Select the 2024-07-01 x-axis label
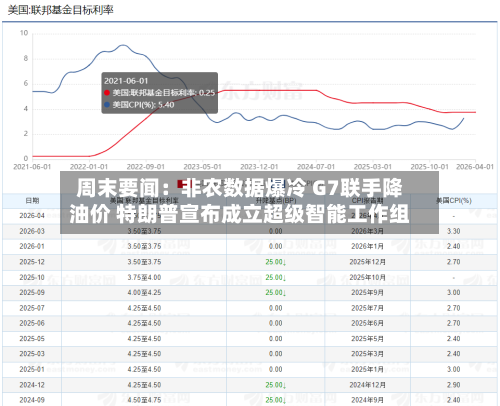This screenshot has height=406, width=500. [x=316, y=167]
